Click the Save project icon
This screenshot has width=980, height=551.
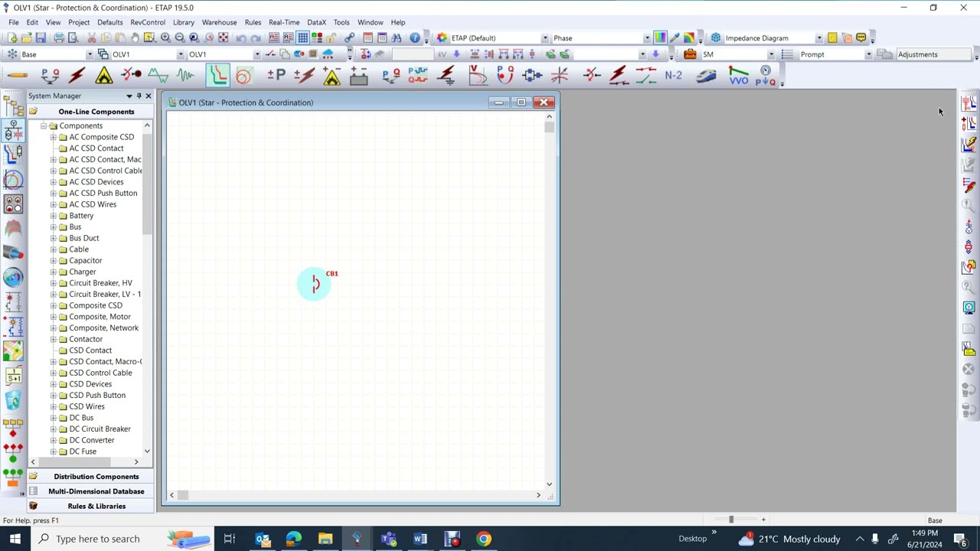(41, 37)
